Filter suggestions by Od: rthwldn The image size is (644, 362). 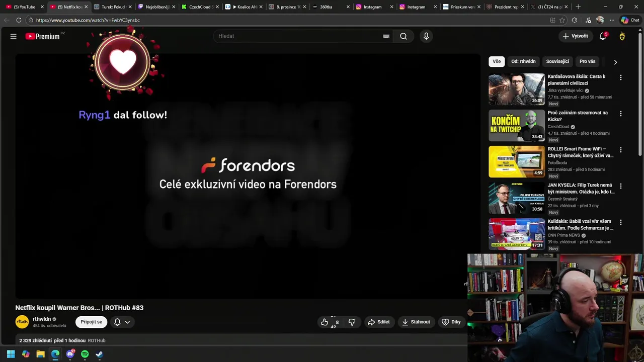523,61
